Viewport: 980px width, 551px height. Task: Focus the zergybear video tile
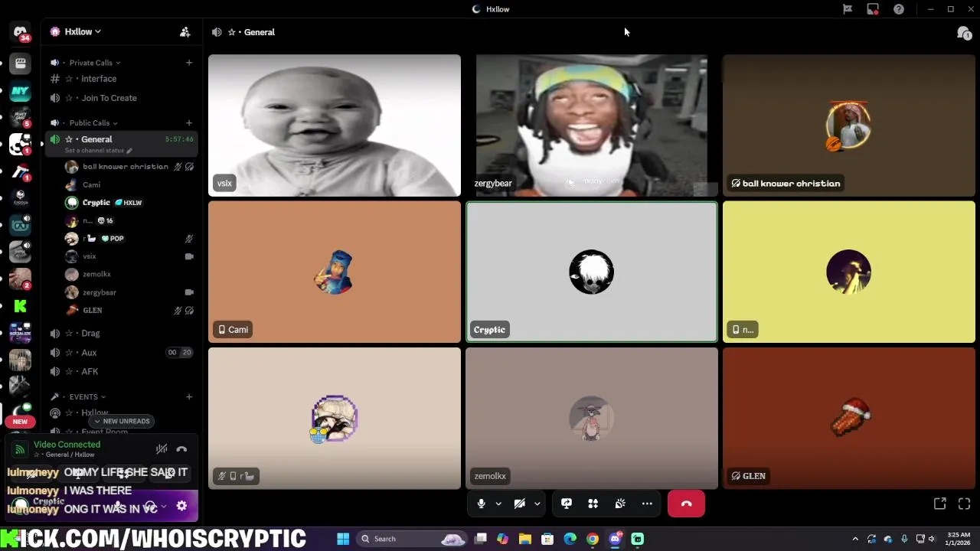click(x=592, y=126)
